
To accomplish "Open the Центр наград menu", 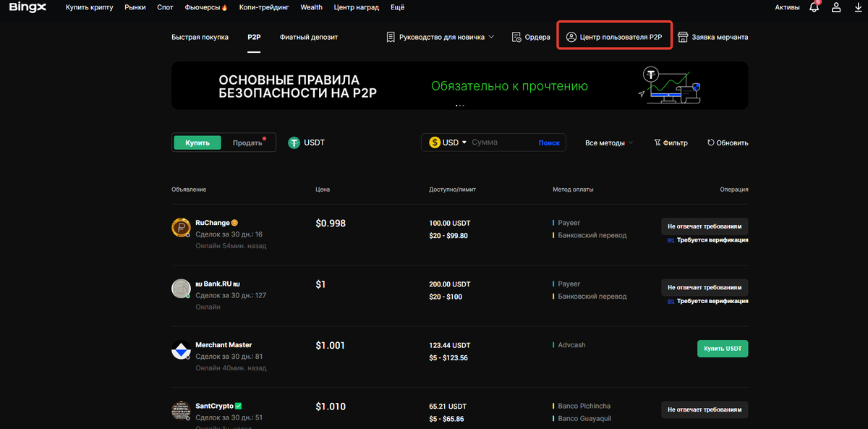I will coord(357,7).
